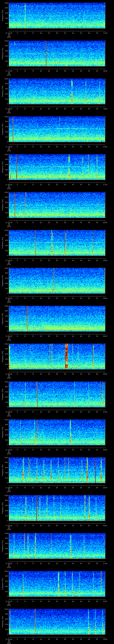
Task: Click the 29:00 end tick label
Action: (x=105, y=487)
